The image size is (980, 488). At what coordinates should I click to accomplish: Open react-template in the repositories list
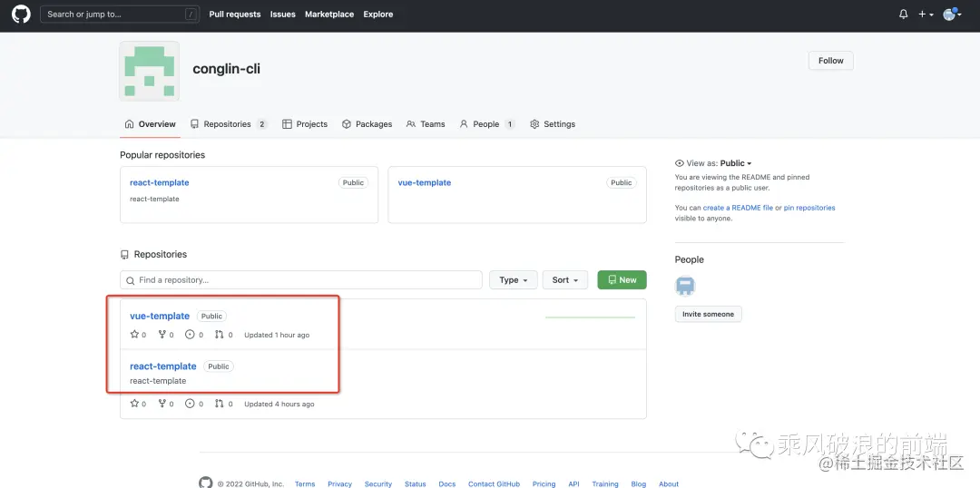tap(163, 366)
